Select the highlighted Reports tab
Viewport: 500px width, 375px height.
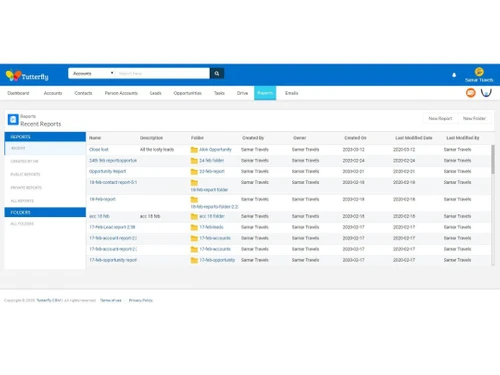(265, 93)
